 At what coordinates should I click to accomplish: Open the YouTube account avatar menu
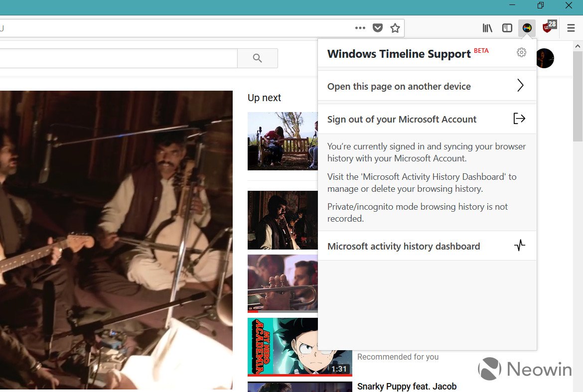[x=545, y=58]
